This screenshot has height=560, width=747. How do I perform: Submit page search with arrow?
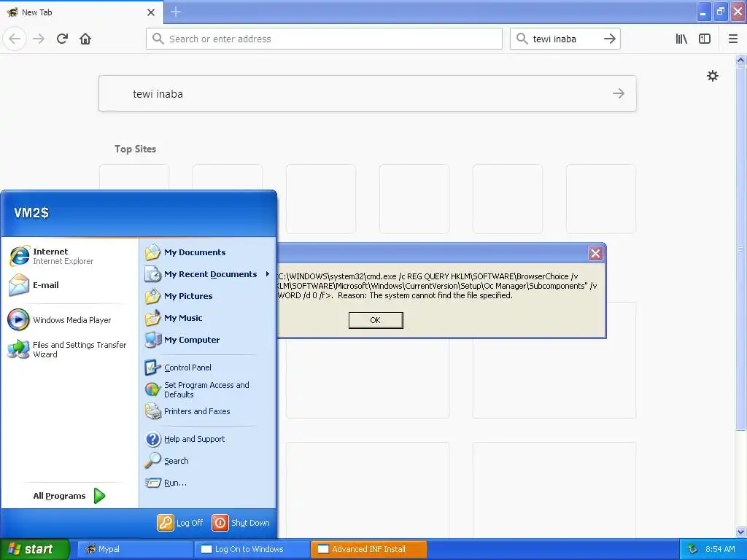pos(619,93)
